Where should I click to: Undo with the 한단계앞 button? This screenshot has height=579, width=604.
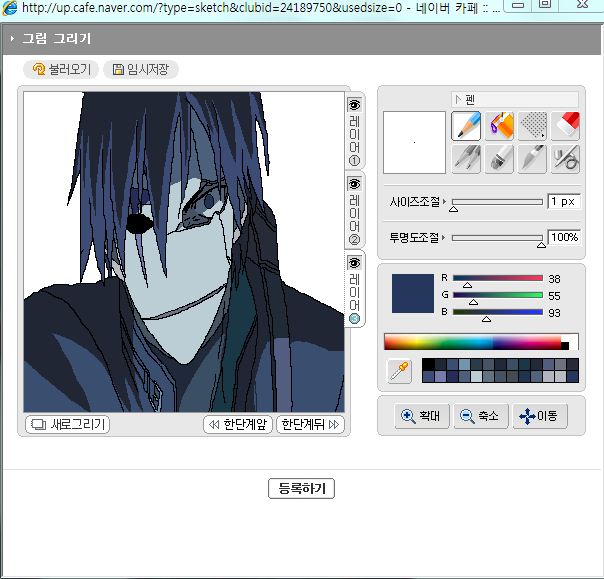[238, 425]
